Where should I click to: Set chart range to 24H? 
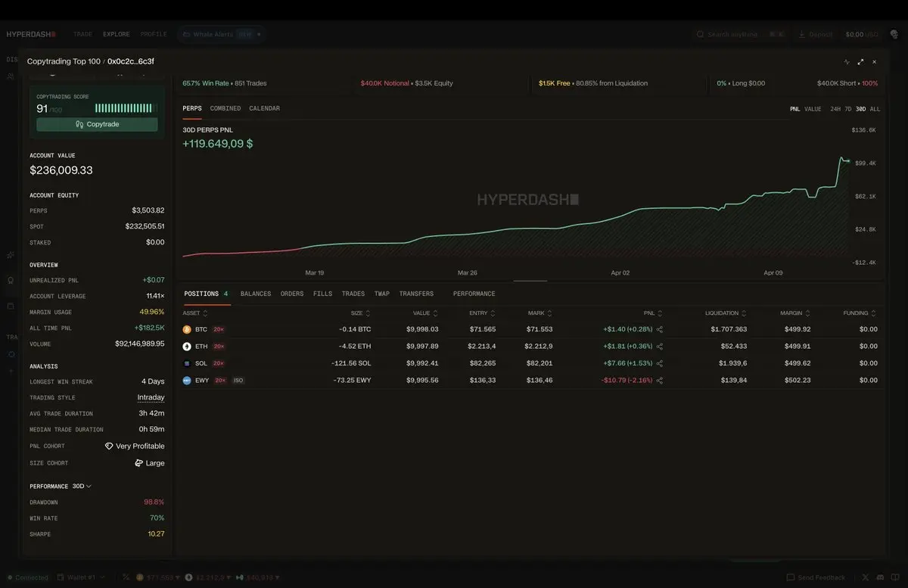(x=835, y=109)
